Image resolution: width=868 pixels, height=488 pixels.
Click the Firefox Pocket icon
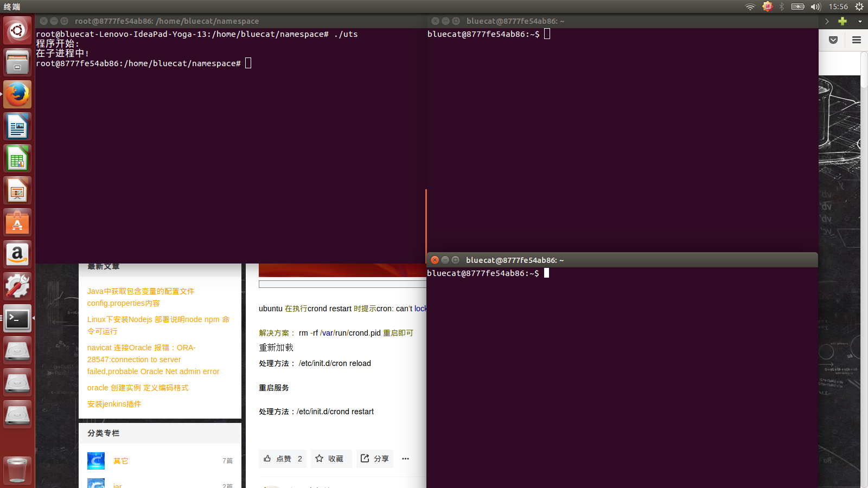pyautogui.click(x=833, y=40)
